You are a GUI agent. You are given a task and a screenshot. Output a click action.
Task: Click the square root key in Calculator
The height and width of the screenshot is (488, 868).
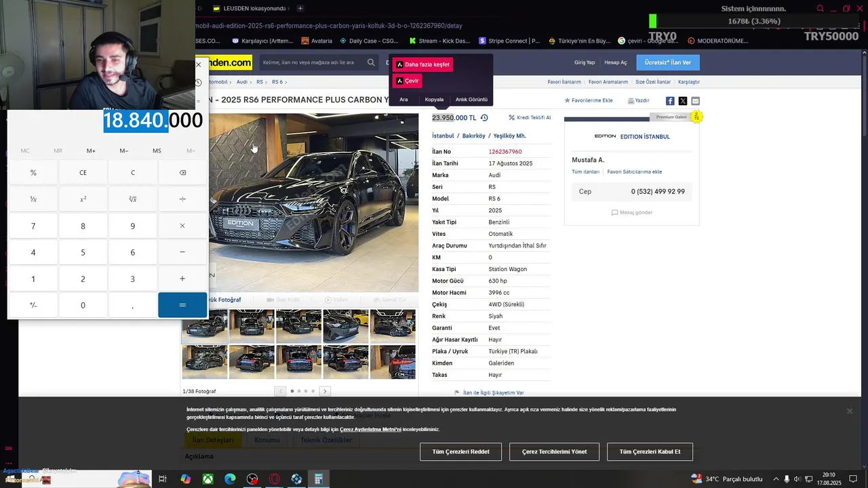coord(133,199)
